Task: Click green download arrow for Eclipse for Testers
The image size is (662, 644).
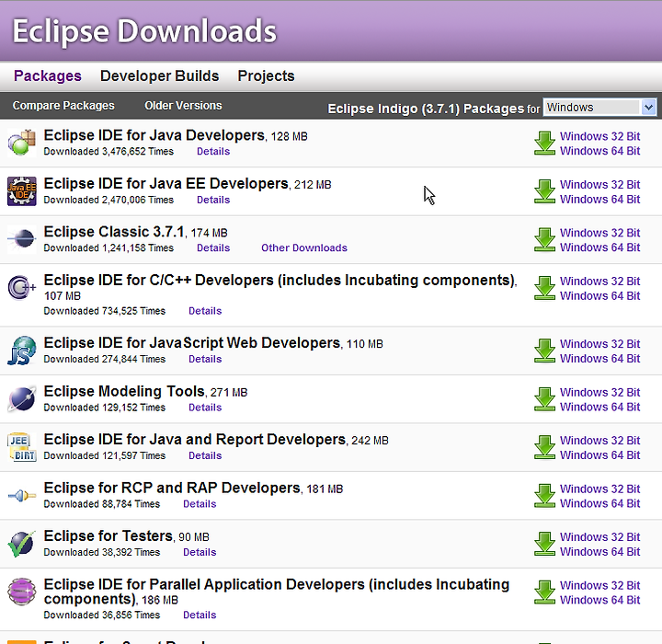Action: (544, 544)
